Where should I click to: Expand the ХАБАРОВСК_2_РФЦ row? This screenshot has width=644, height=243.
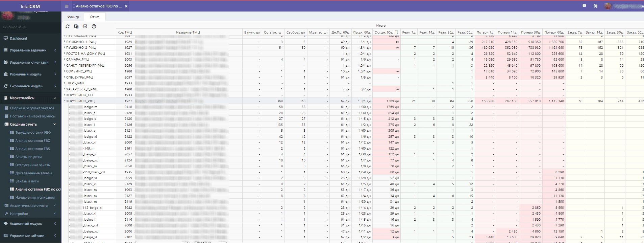(65, 89)
